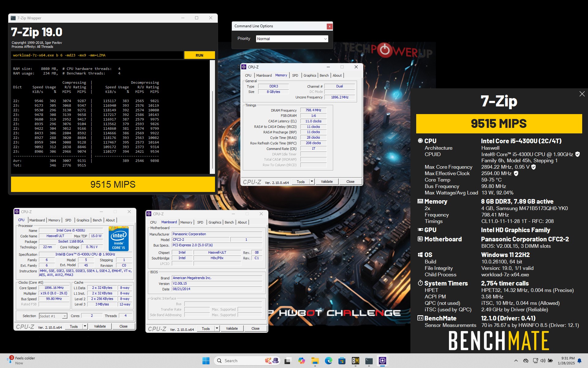Click Close button in CPU-Z CPU window

[x=123, y=326]
